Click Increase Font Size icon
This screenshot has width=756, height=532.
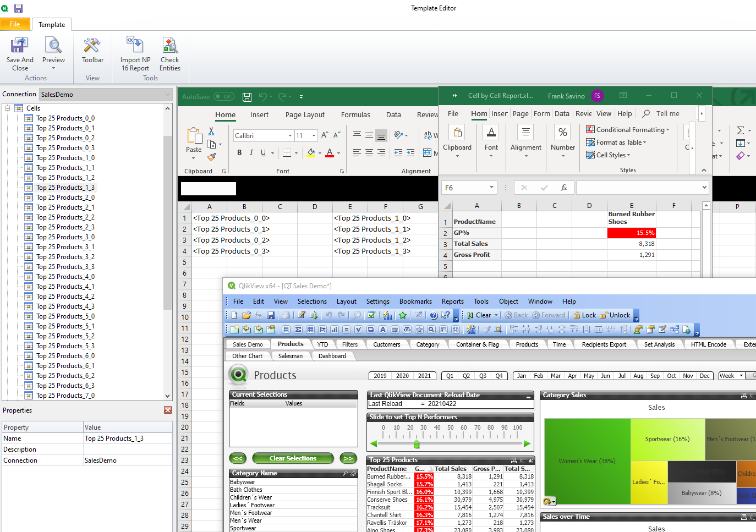pyautogui.click(x=325, y=135)
